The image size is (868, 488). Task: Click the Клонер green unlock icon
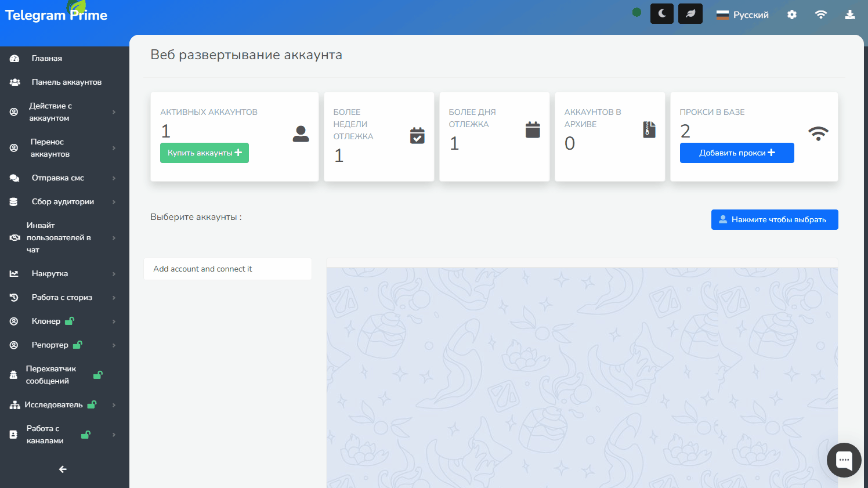70,320
